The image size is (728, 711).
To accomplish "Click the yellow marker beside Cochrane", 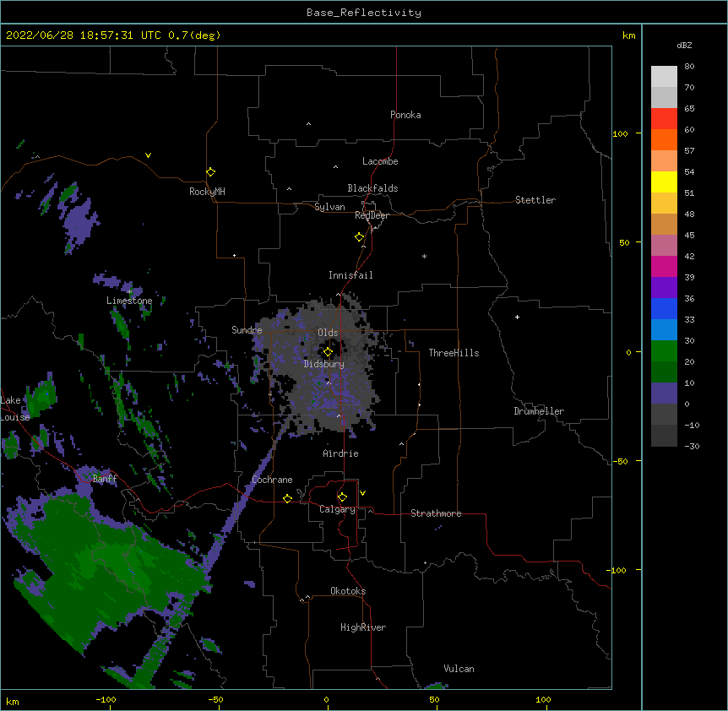I will point(287,498).
